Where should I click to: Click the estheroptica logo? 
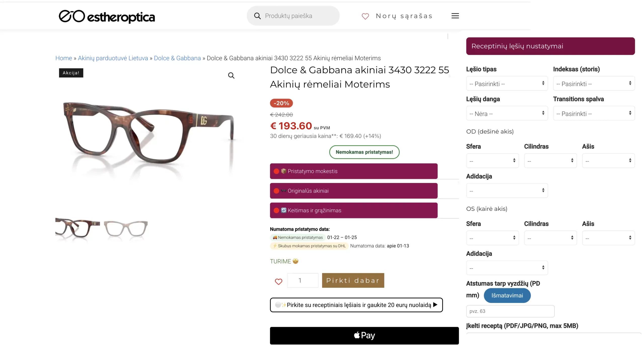coord(107,16)
